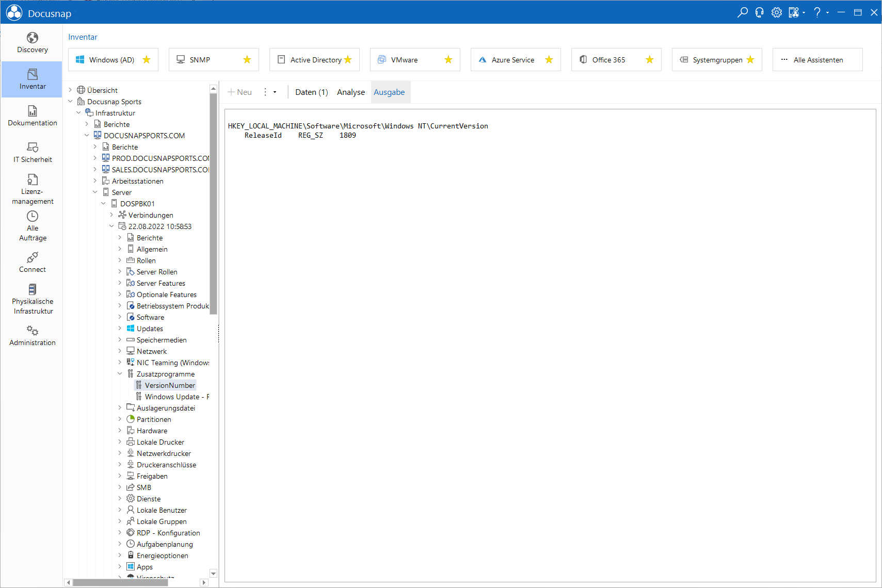The width and height of the screenshot is (882, 588).
Task: Collapse the Docusnap Sports node
Action: pos(71,102)
